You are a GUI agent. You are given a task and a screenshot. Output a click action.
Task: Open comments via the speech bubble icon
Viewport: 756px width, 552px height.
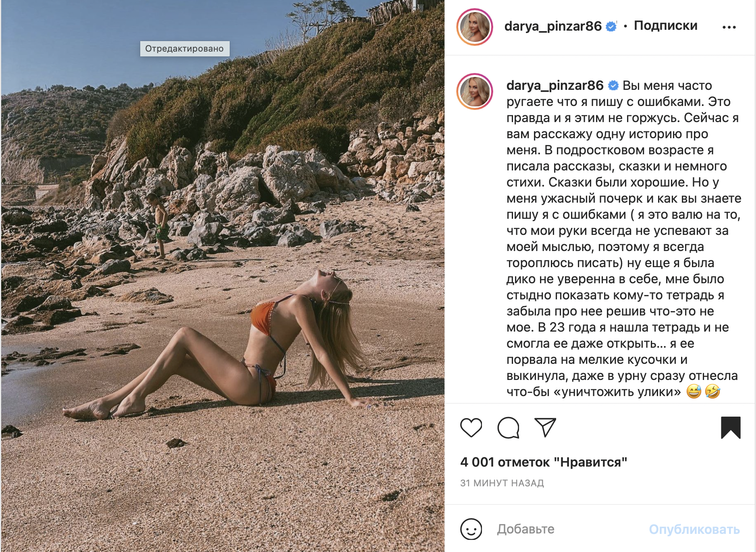[x=508, y=427]
